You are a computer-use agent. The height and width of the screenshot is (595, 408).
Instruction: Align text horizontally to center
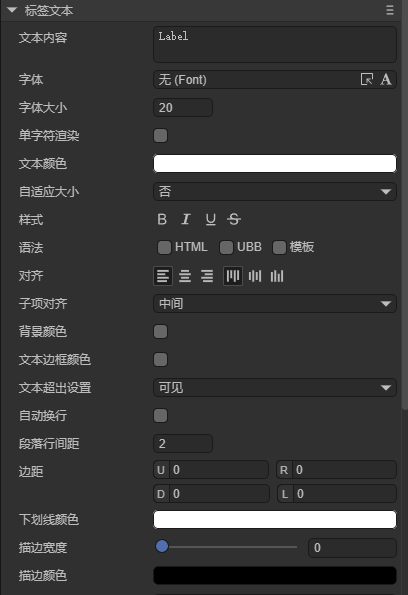[185, 276]
